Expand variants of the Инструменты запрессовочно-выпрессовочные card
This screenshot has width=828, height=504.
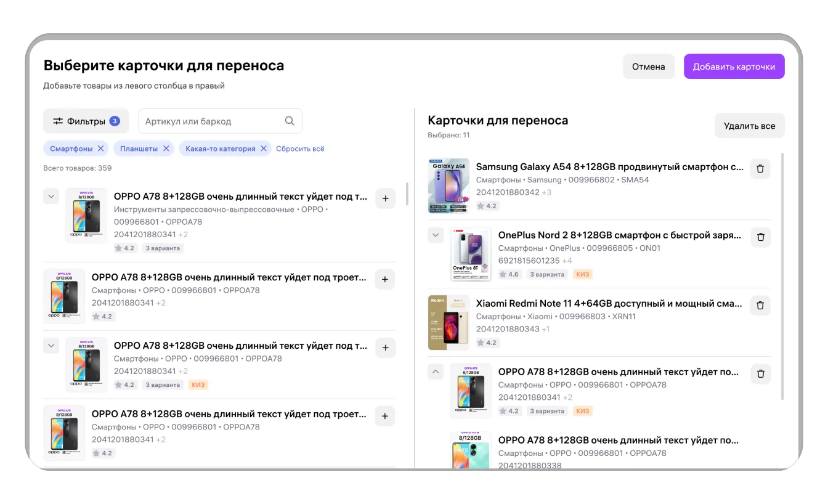click(x=51, y=197)
